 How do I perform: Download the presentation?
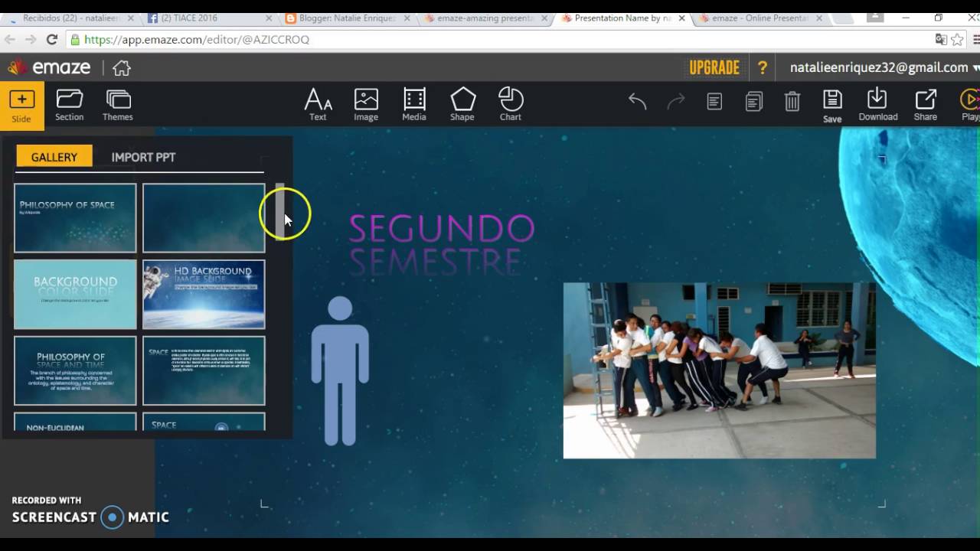click(877, 105)
